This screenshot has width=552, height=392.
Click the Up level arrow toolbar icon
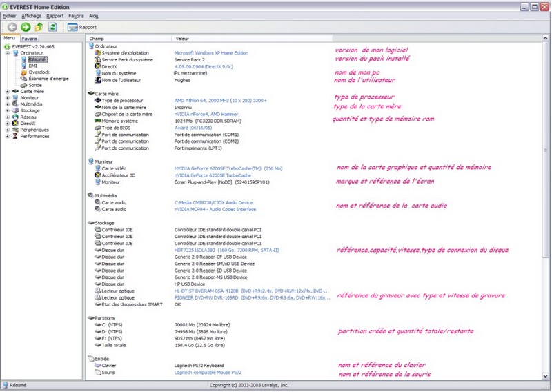[39, 27]
